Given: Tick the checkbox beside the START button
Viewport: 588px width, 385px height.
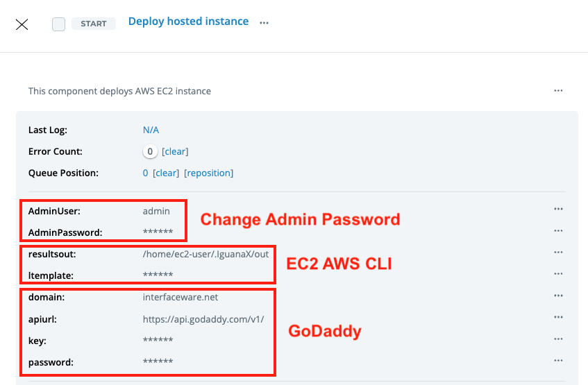Looking at the screenshot, I should point(59,24).
